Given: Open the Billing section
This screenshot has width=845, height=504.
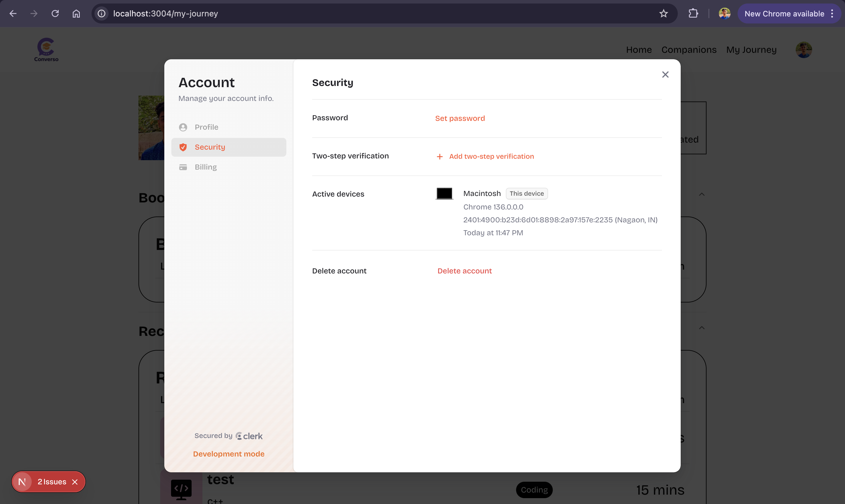Looking at the screenshot, I should coord(205,167).
